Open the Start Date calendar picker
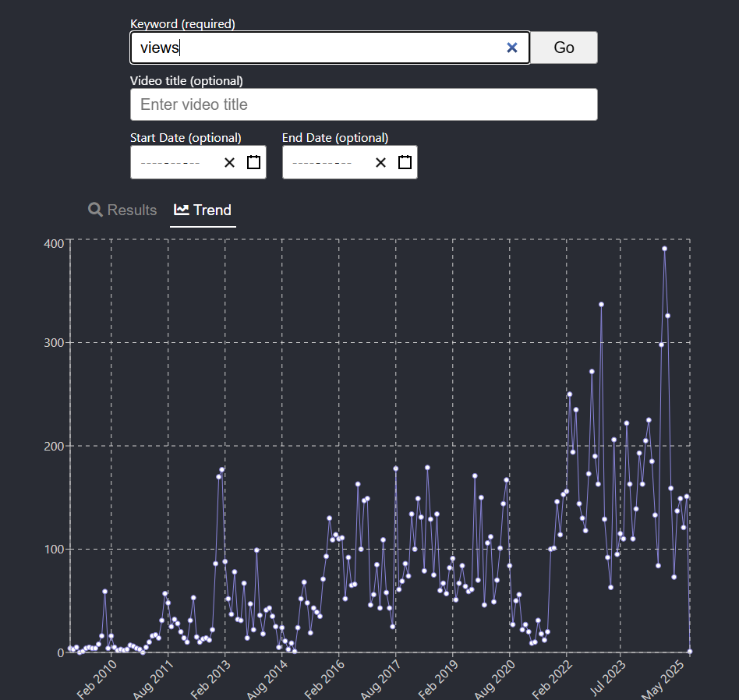The width and height of the screenshot is (739, 700). coord(253,162)
